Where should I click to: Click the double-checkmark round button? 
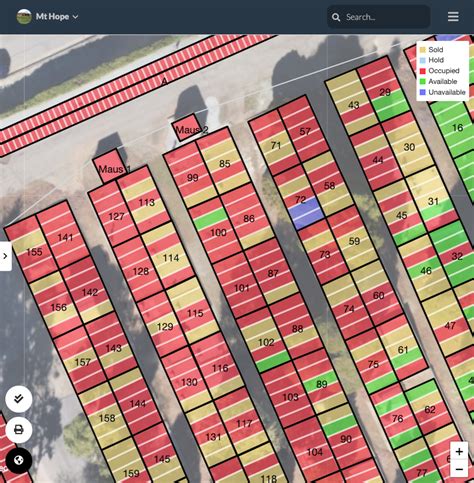(19, 399)
